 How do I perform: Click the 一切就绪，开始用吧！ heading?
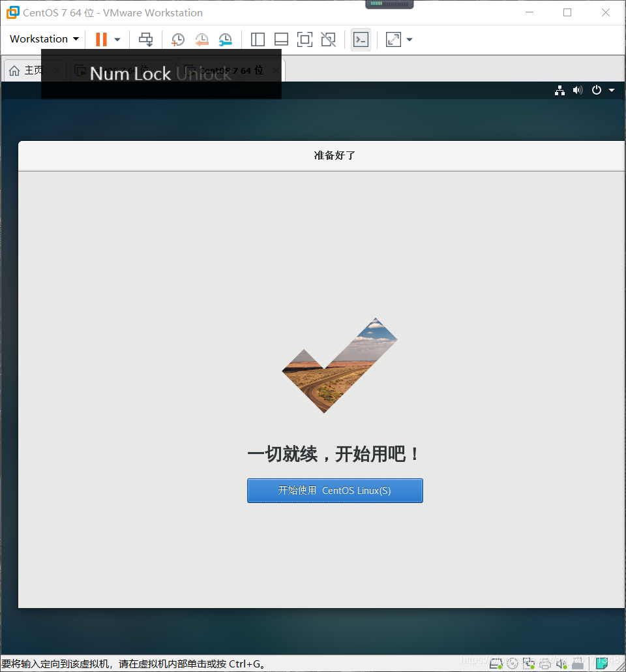pos(335,454)
